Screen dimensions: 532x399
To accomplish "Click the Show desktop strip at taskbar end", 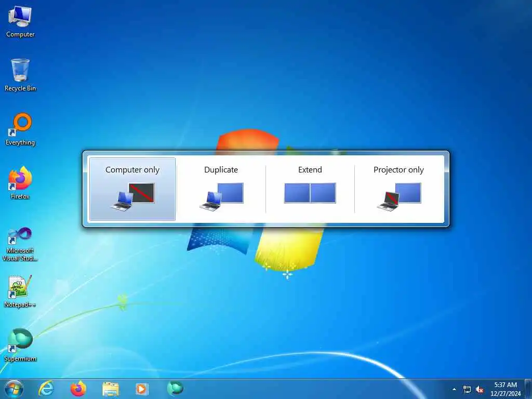I will [x=528, y=389].
